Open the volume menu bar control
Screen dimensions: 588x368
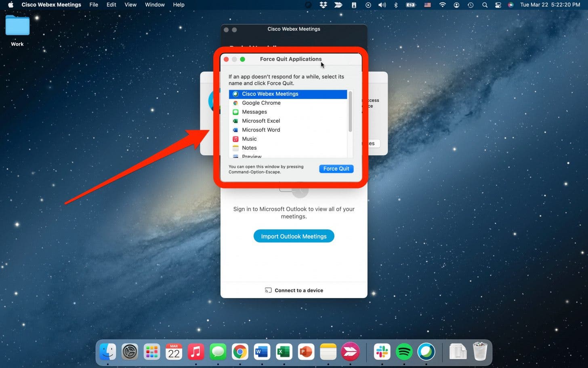point(382,5)
